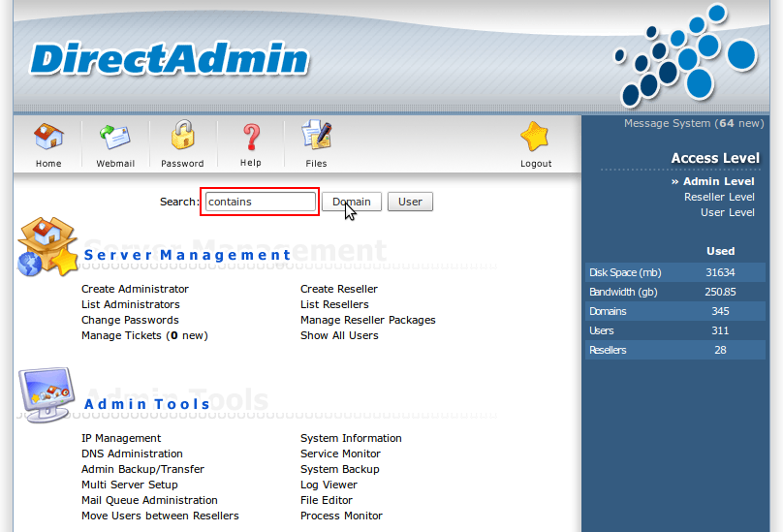The width and height of the screenshot is (783, 532).
Task: Focus the Search text field
Action: pyautogui.click(x=260, y=202)
